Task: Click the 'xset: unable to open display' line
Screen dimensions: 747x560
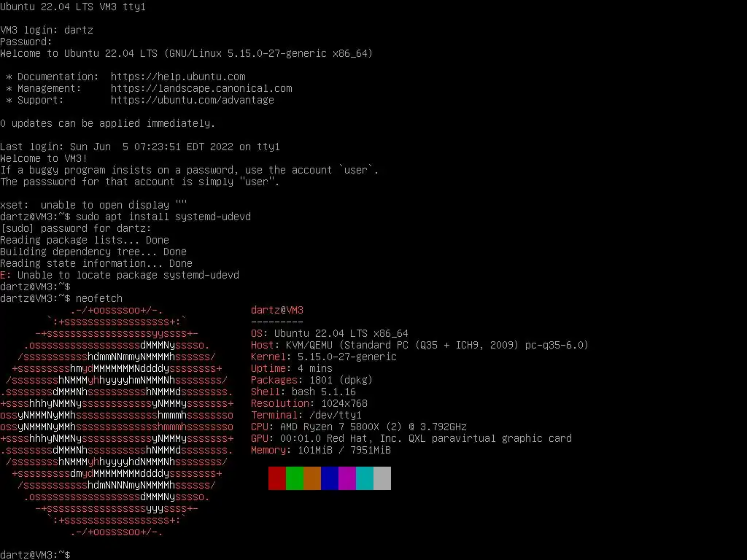Action: 93,205
